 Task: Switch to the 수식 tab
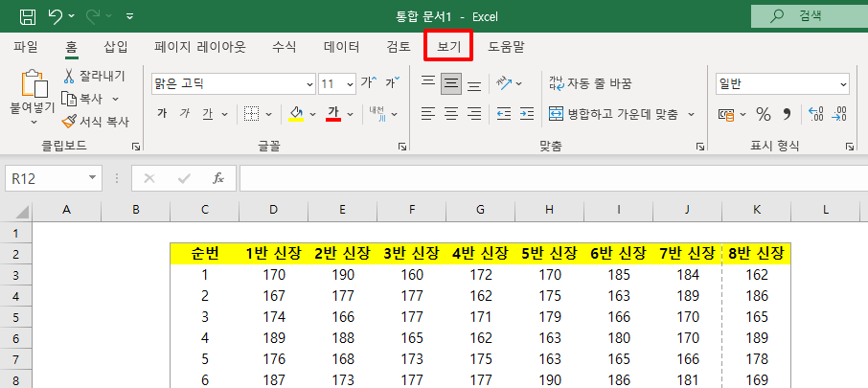point(284,47)
